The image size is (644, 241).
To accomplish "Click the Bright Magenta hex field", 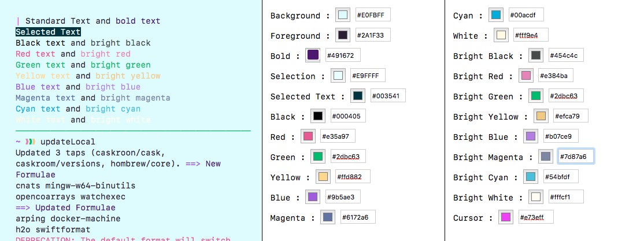I will [575, 157].
